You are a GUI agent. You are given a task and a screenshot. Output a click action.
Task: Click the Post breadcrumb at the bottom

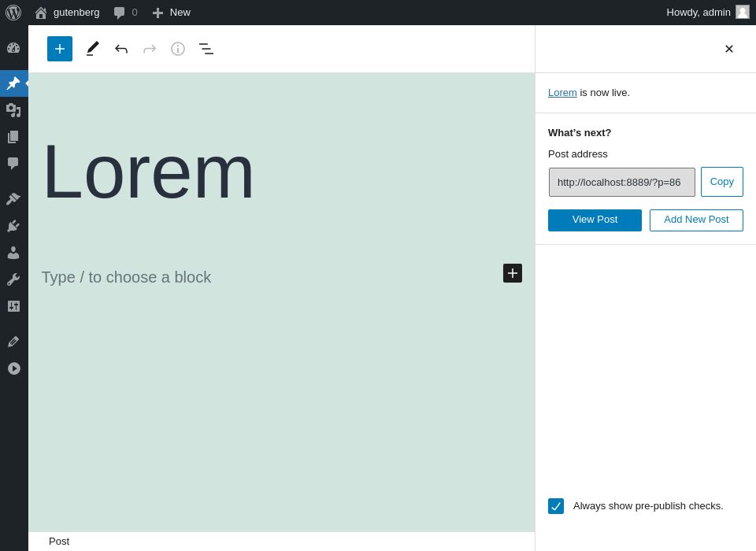59,542
